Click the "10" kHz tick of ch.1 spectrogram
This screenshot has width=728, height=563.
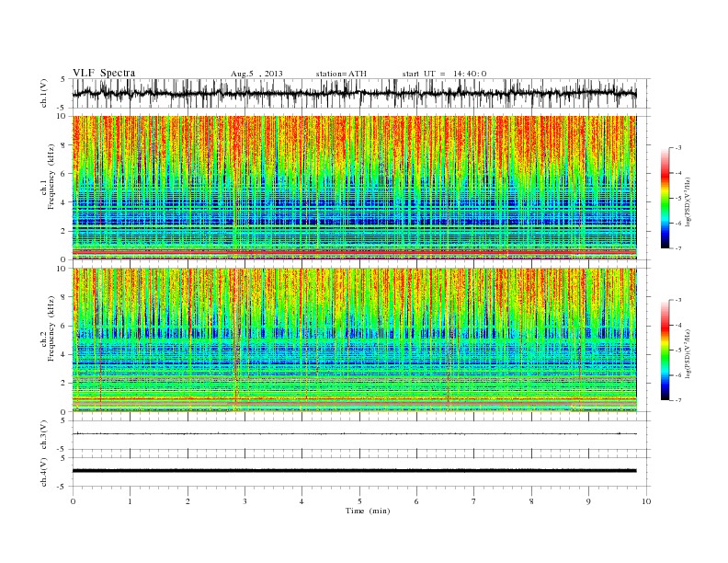click(x=62, y=116)
